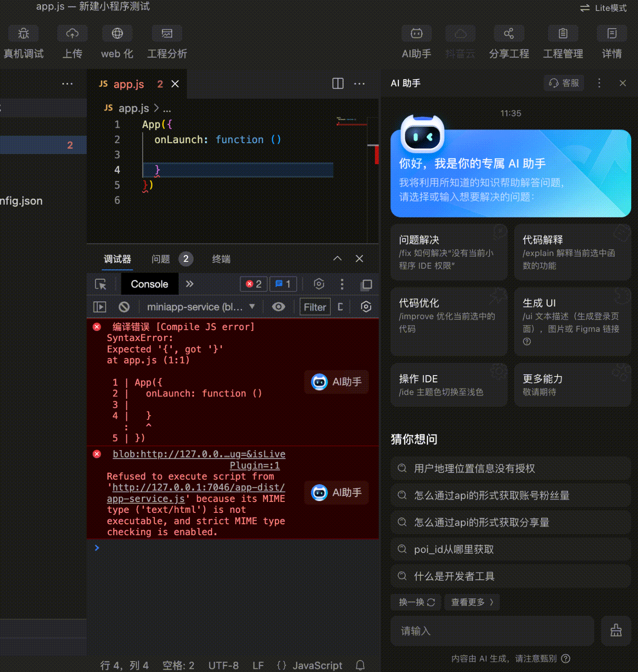Screen dimensions: 638x672
Task: Toggle the console sidebar panel
Action: coord(100,307)
